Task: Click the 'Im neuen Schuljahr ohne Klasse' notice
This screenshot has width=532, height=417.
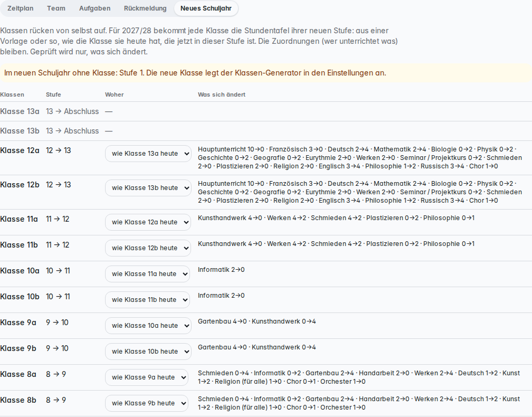Action: [x=266, y=73]
